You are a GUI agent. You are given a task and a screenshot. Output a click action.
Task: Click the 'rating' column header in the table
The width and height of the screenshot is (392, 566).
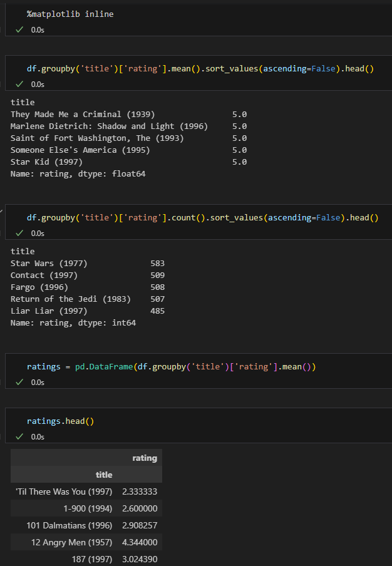point(145,458)
